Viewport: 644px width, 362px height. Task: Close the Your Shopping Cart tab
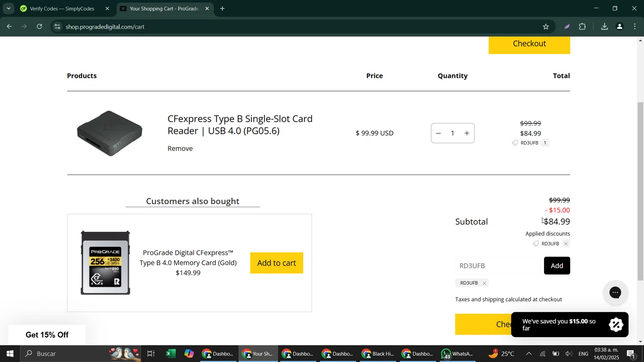point(207,9)
